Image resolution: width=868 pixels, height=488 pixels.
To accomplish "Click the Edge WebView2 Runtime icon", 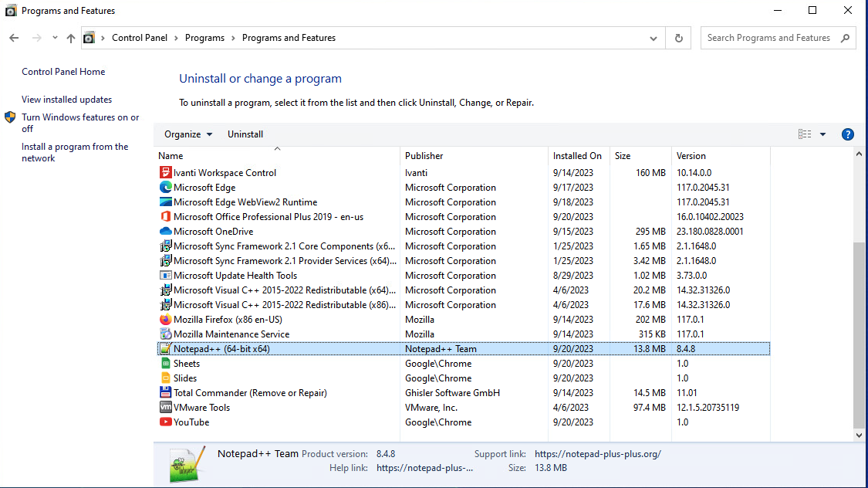I will (165, 202).
